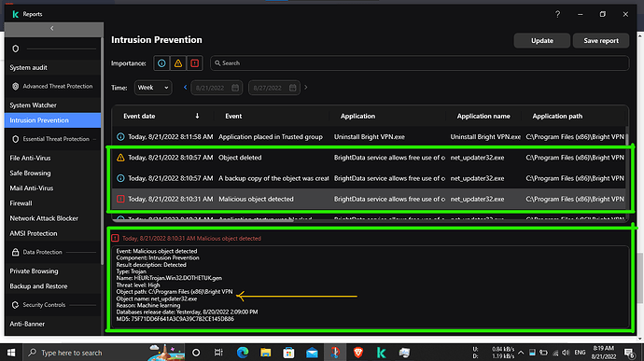Toggle the informational importance filter icon
The image size is (644, 361).
(161, 63)
